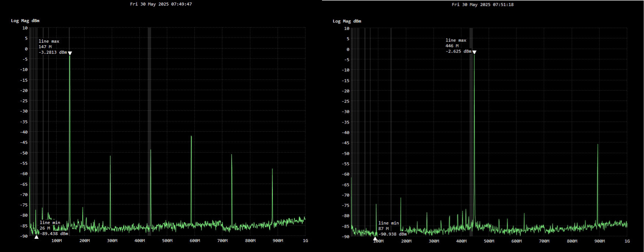Click the left plot's Log Mag dBm label
Screen dimensions: 644x252
click(x=25, y=21)
